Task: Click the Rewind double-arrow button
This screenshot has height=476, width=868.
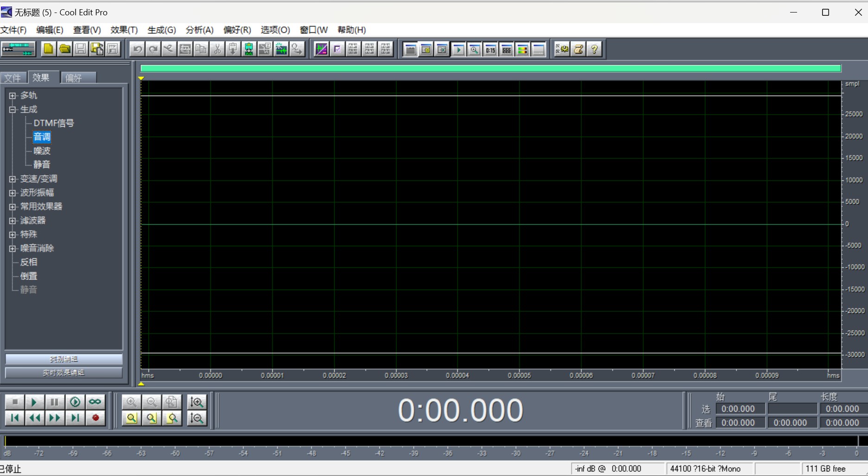Action: 34,418
